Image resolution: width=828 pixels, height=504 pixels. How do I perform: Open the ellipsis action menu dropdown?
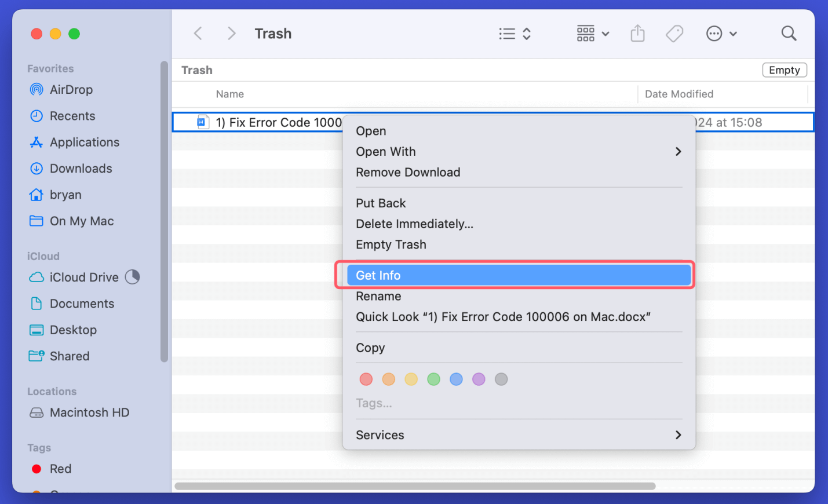point(721,34)
